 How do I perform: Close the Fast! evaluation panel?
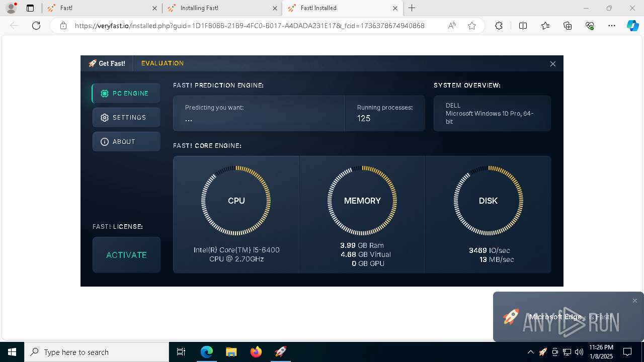pyautogui.click(x=552, y=64)
